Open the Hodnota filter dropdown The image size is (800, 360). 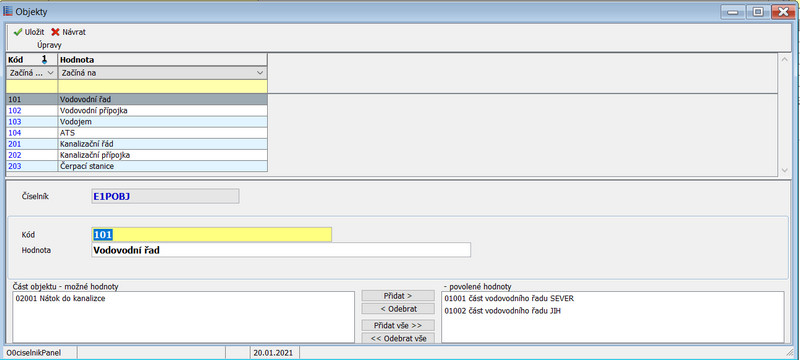(260, 73)
